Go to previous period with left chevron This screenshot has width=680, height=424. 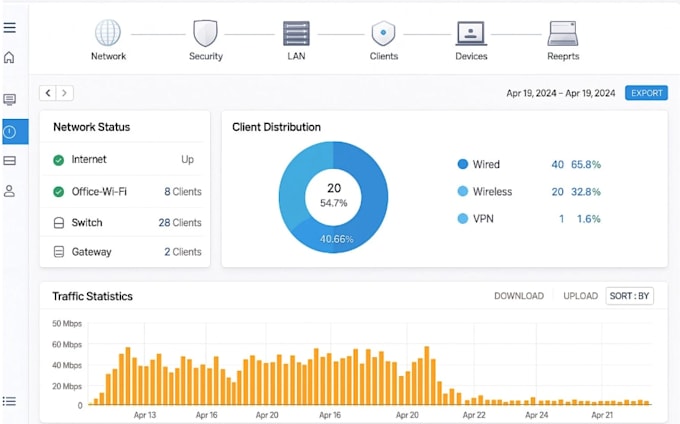click(x=48, y=93)
